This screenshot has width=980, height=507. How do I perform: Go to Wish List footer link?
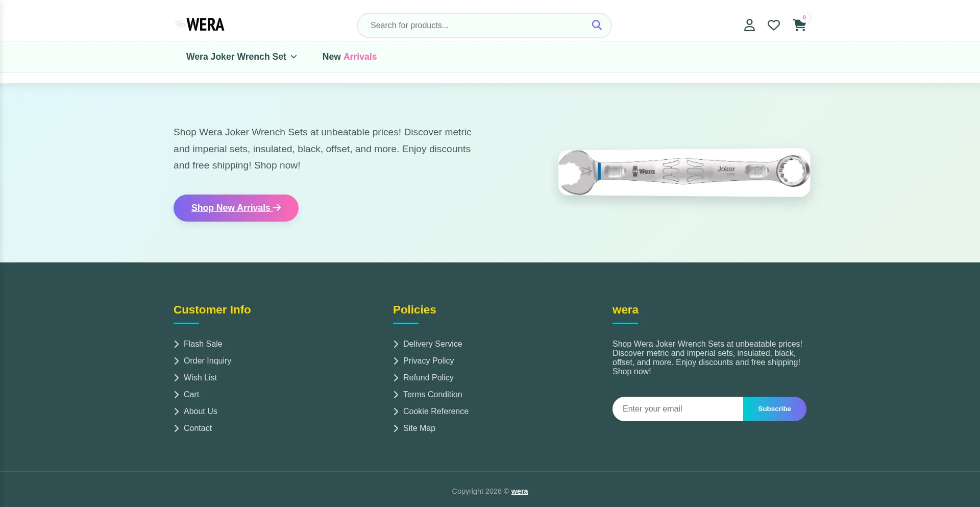[x=200, y=378]
